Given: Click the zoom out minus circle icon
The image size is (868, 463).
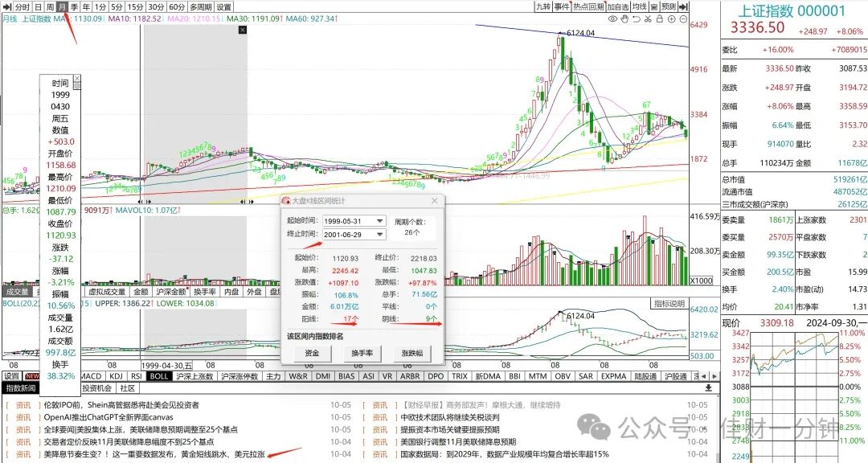Looking at the screenshot, I should click(683, 18).
